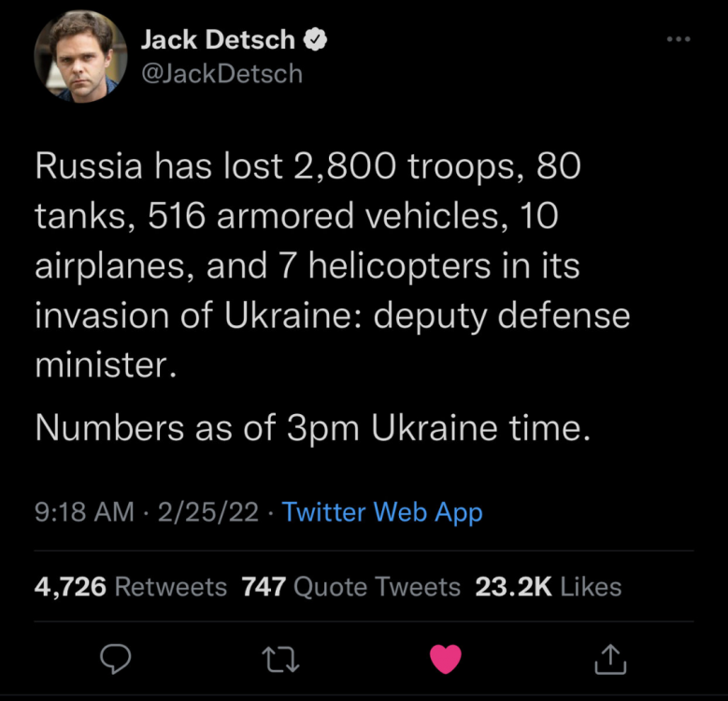728x701 pixels.
Task: Click the verified checkmark badge
Action: pyautogui.click(x=315, y=39)
